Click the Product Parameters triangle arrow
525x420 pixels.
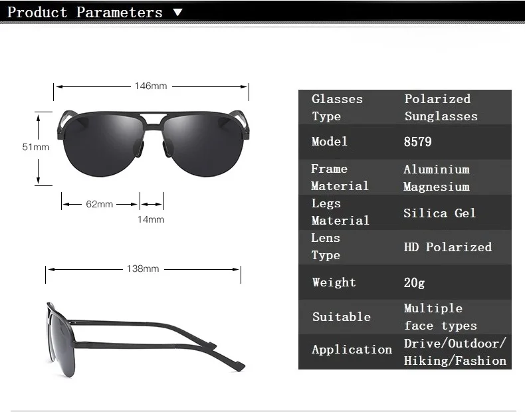[178, 13]
